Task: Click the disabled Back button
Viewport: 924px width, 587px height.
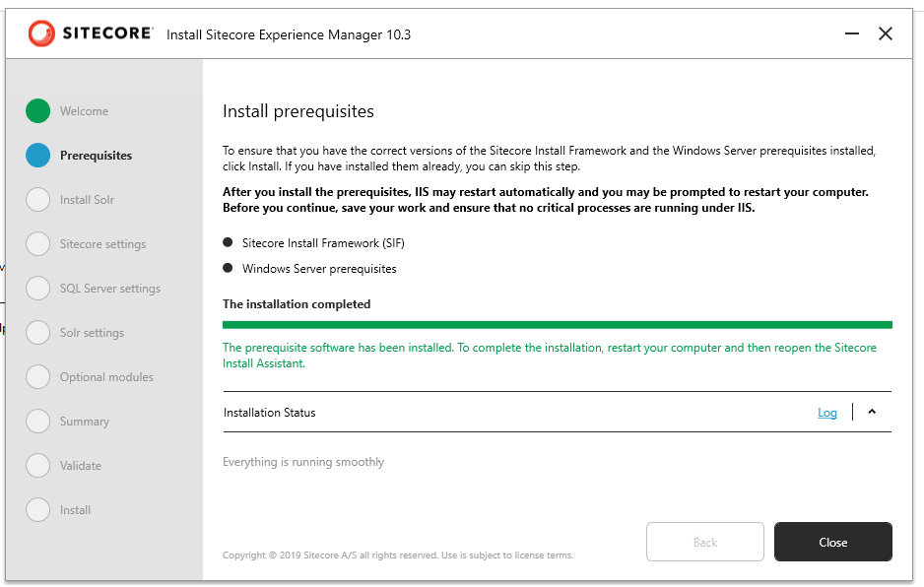Action: [x=704, y=542]
